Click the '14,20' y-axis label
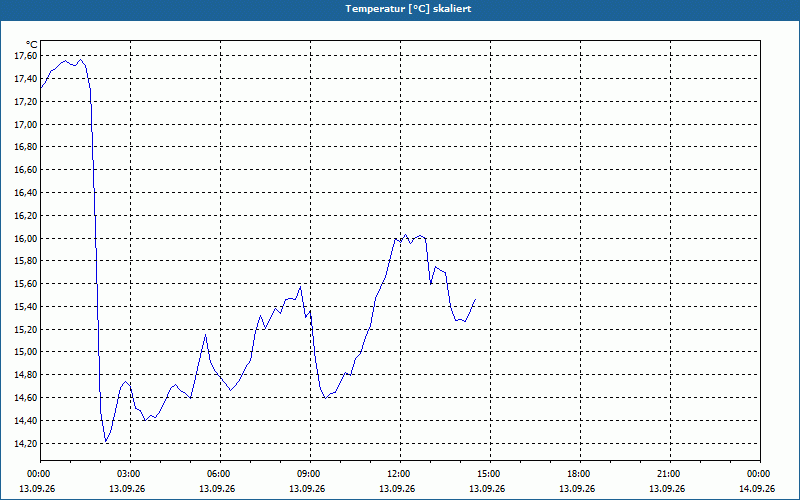Image resolution: width=800 pixels, height=500 pixels. 26,444
